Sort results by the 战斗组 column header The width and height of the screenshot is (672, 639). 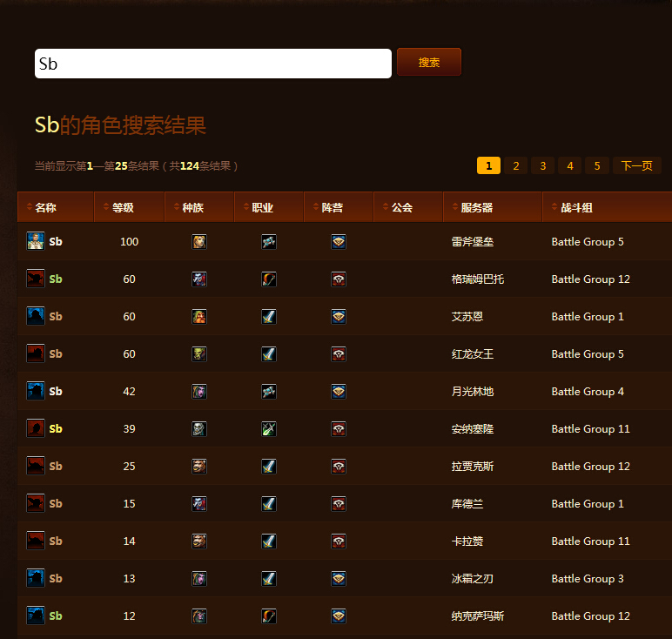coord(573,208)
